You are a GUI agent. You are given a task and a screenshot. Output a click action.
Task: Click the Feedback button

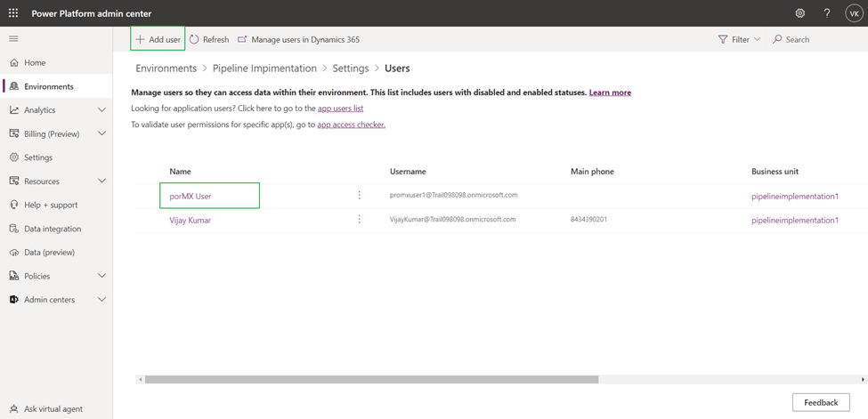[820, 402]
